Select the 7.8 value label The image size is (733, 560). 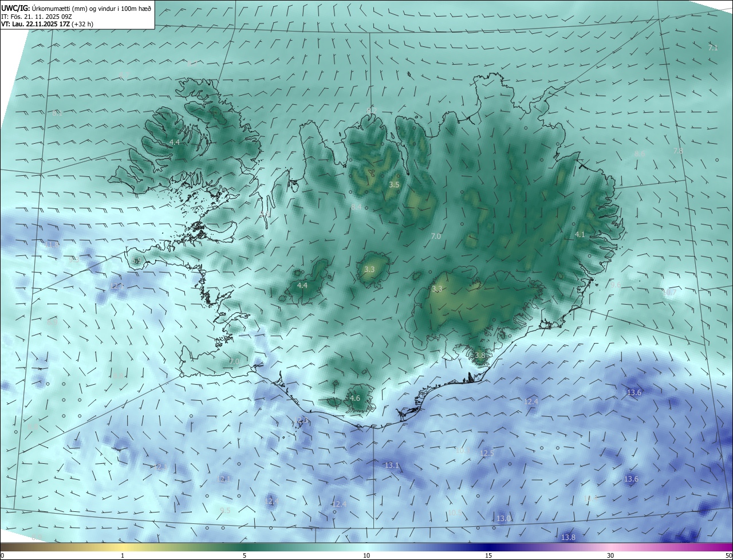click(677, 151)
